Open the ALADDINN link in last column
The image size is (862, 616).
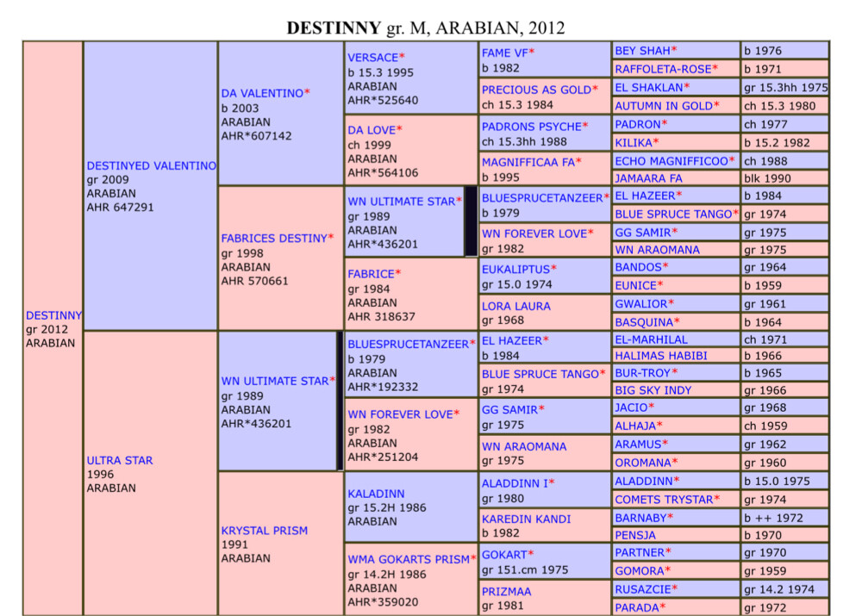[644, 481]
